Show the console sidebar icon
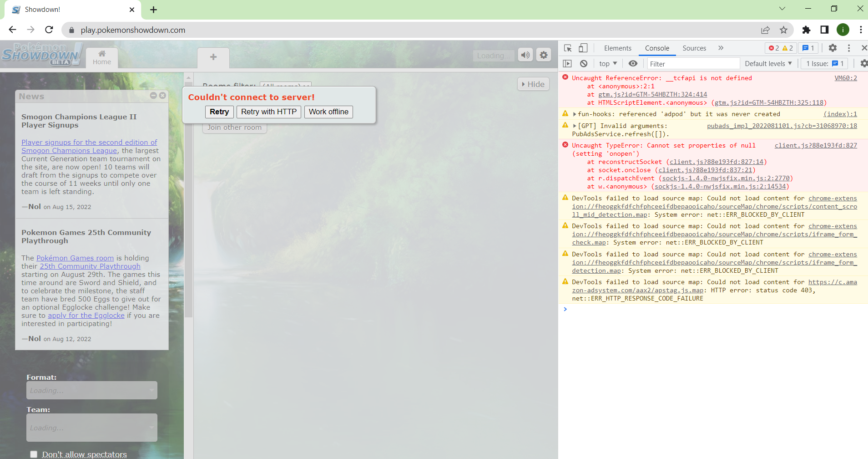 tap(567, 64)
